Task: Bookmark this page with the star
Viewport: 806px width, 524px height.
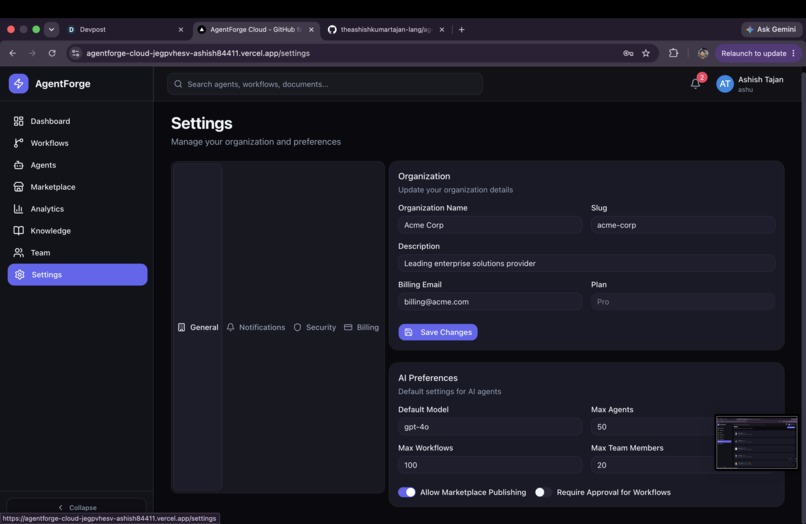Action: point(646,53)
